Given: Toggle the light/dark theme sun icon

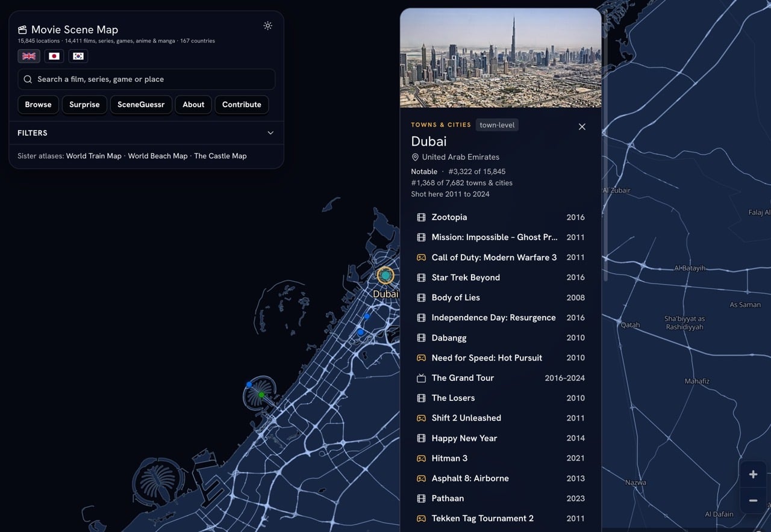Looking at the screenshot, I should [268, 26].
